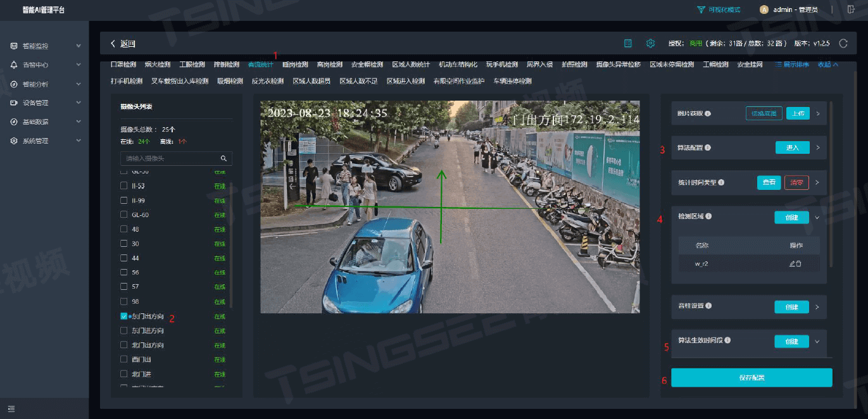Screen dimensions: 868x419
Task: Click the 保存配置 save button
Action: coord(752,378)
